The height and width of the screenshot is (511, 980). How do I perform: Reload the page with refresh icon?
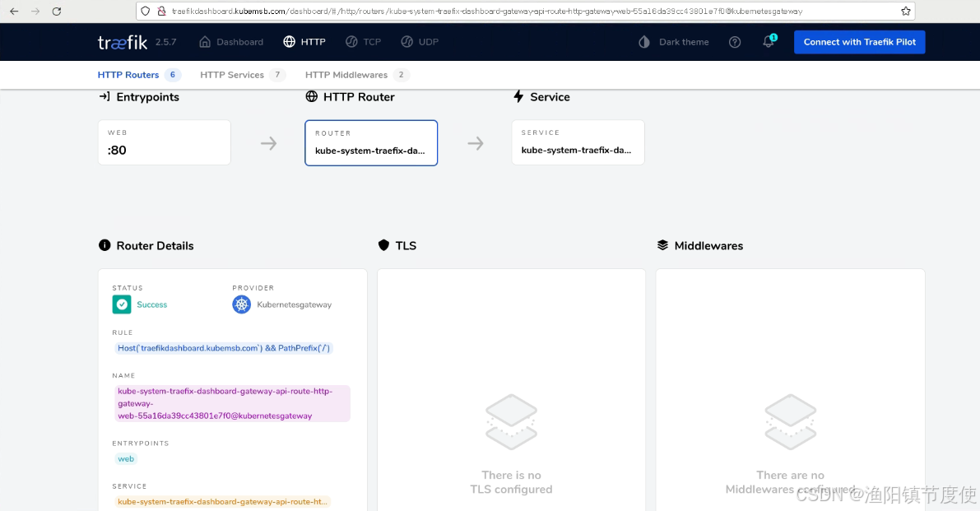[x=56, y=12]
